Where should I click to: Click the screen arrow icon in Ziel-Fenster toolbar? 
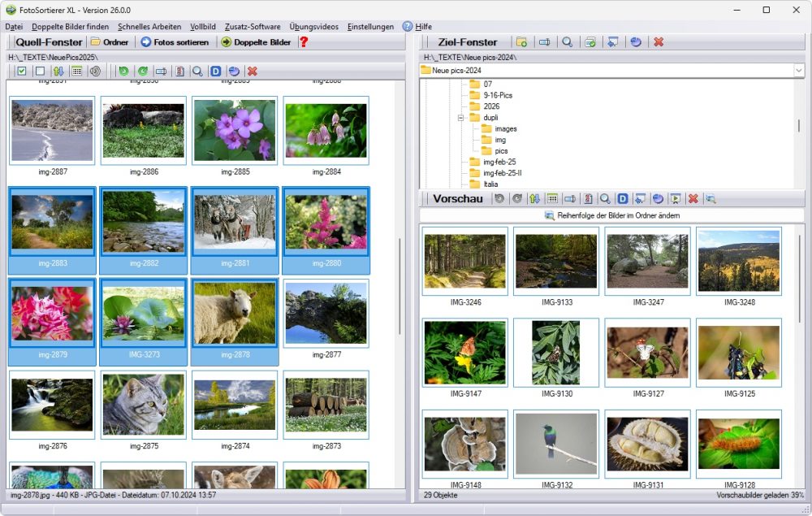tap(613, 42)
